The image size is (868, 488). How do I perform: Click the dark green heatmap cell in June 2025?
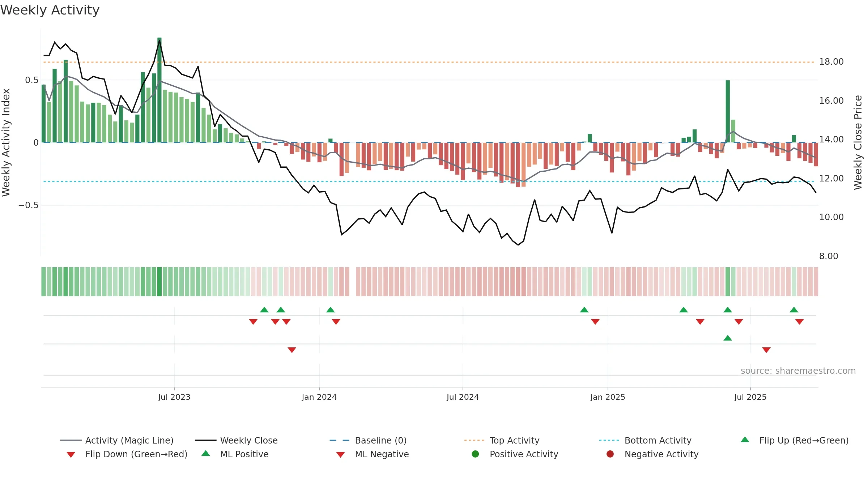click(728, 282)
